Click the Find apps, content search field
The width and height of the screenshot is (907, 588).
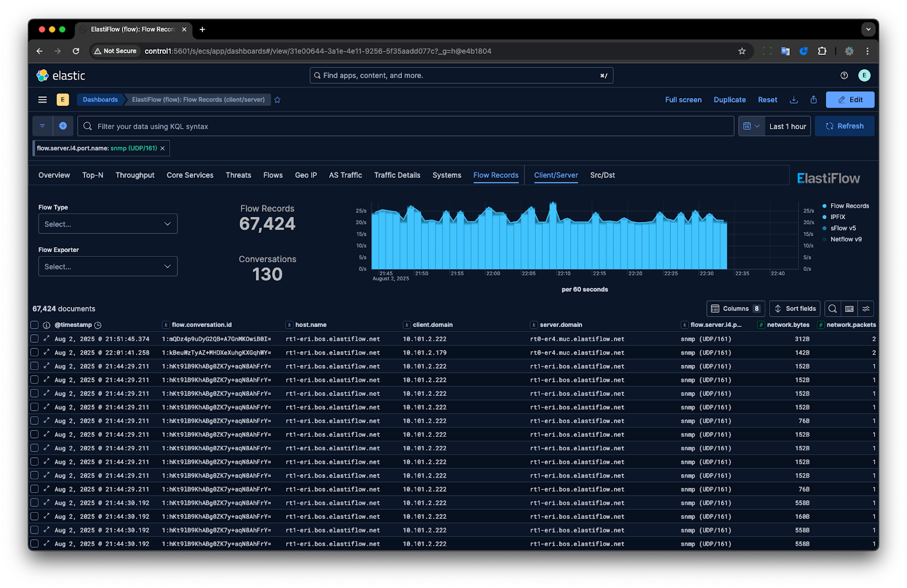click(461, 75)
